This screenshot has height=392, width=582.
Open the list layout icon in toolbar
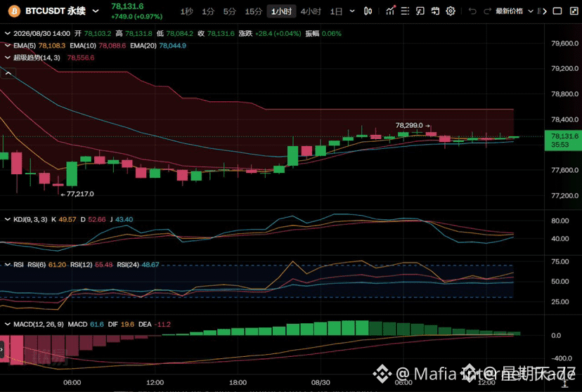[x=405, y=11]
